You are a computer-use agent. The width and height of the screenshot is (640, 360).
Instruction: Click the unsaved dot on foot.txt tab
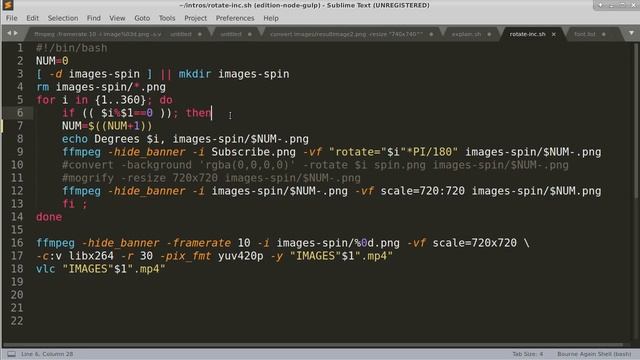pyautogui.click(x=604, y=34)
